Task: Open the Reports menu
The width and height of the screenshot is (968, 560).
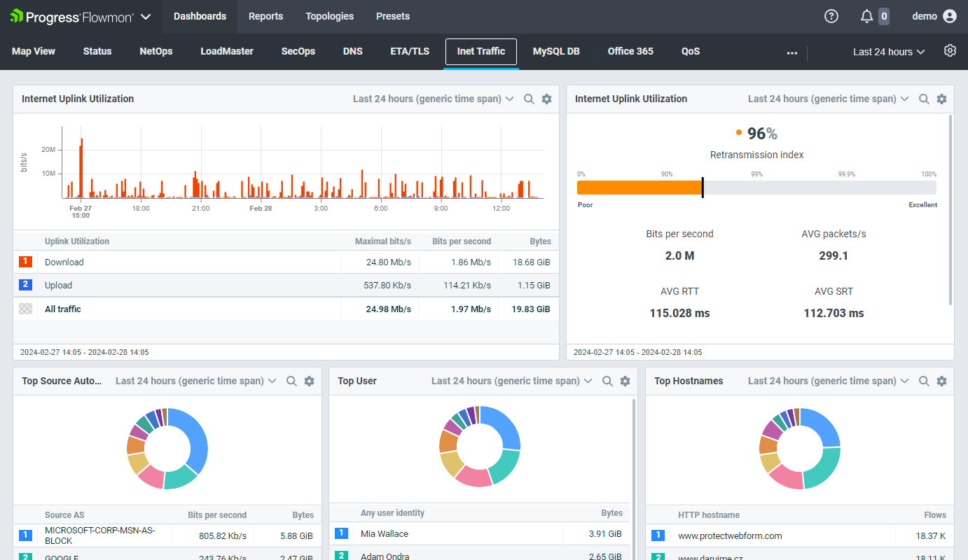Action: [x=265, y=16]
